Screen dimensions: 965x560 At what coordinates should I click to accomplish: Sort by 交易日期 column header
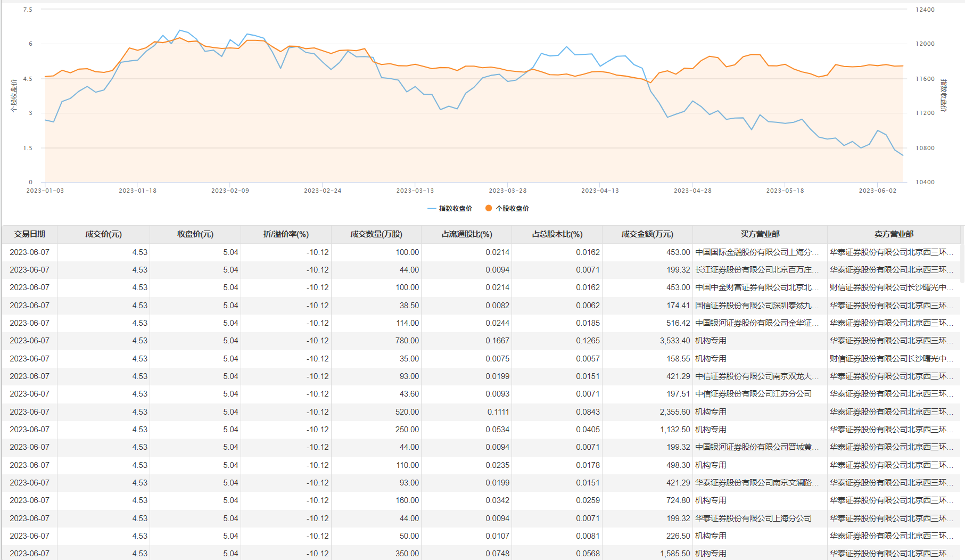(x=30, y=234)
